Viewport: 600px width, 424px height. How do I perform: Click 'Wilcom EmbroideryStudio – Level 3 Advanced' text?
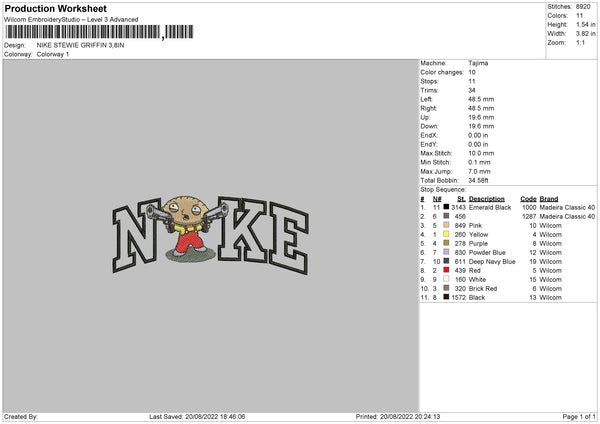click(x=71, y=20)
